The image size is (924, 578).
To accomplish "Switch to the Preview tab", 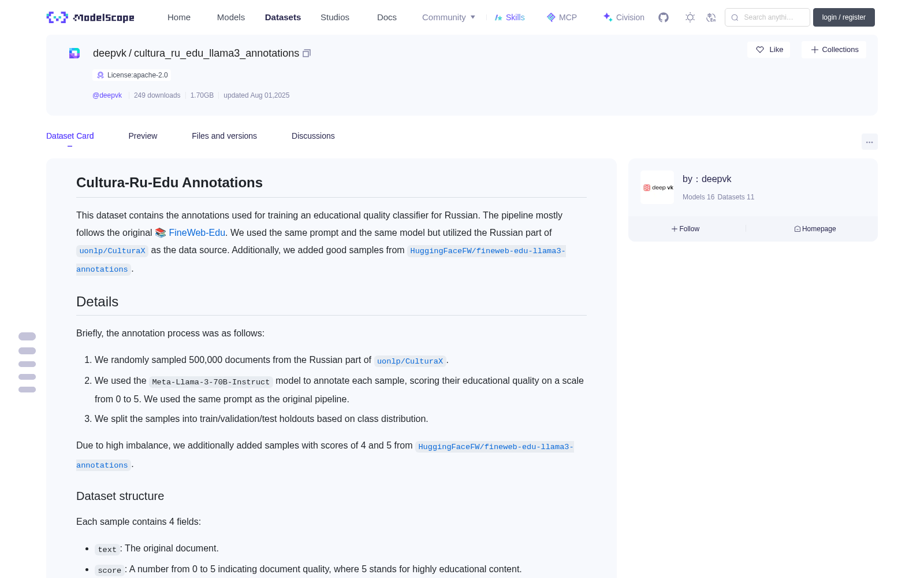I will pyautogui.click(x=143, y=136).
